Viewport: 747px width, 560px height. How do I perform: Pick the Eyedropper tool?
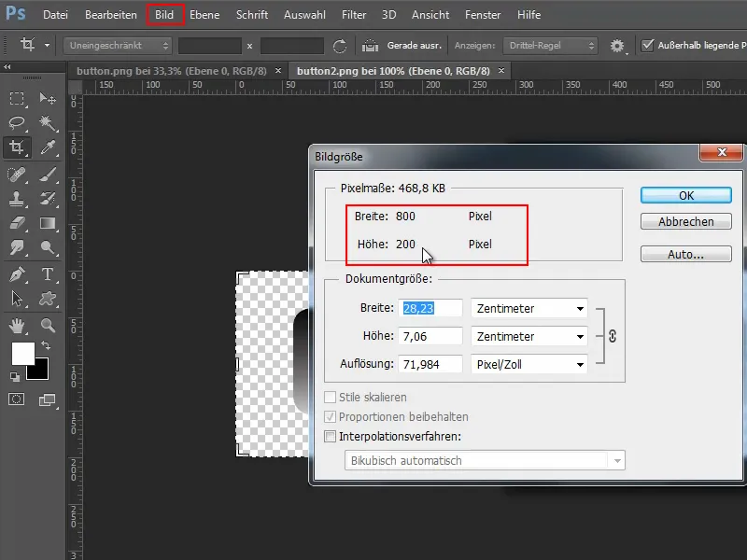[x=48, y=147]
